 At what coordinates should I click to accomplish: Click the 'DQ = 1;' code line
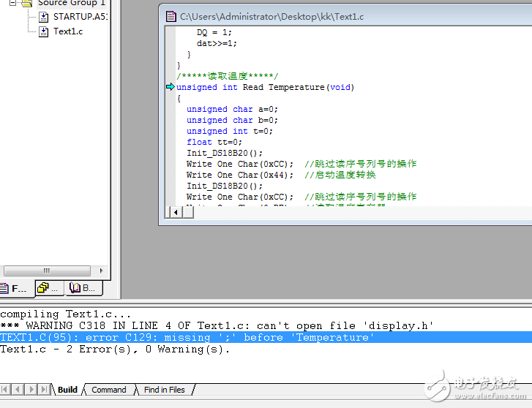[x=214, y=33]
